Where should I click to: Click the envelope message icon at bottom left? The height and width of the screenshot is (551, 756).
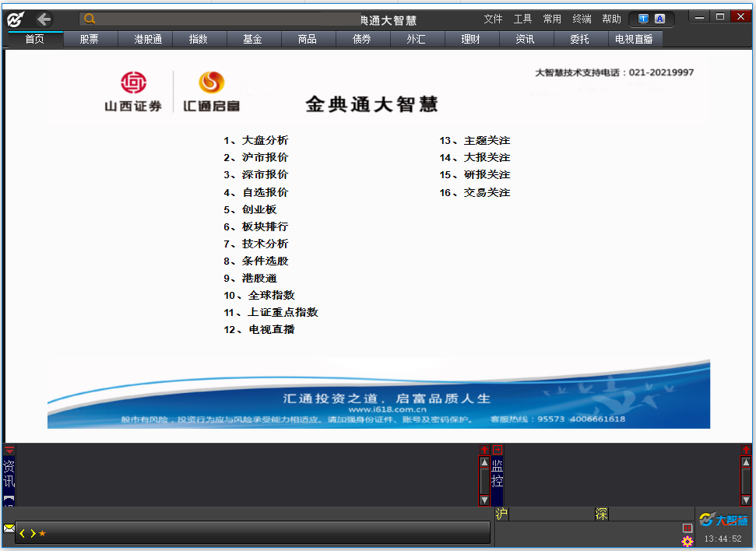click(9, 528)
